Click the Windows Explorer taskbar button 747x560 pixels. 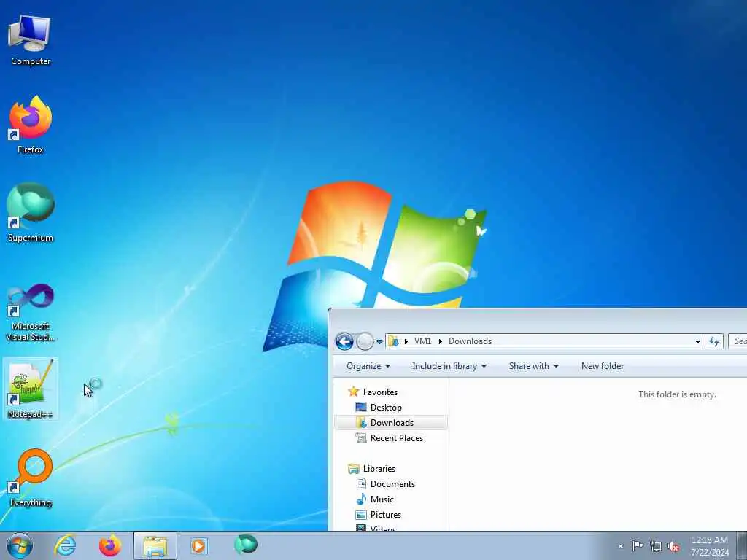pyautogui.click(x=155, y=545)
